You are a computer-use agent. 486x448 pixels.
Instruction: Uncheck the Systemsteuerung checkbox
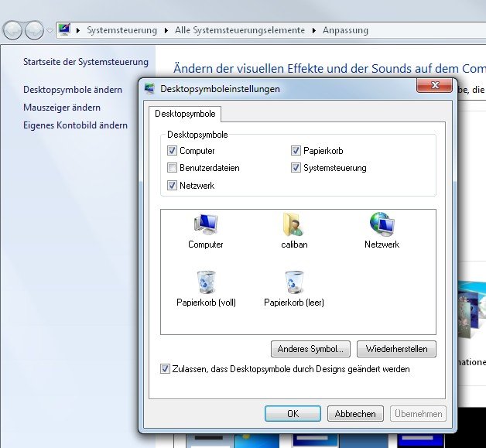tap(296, 168)
